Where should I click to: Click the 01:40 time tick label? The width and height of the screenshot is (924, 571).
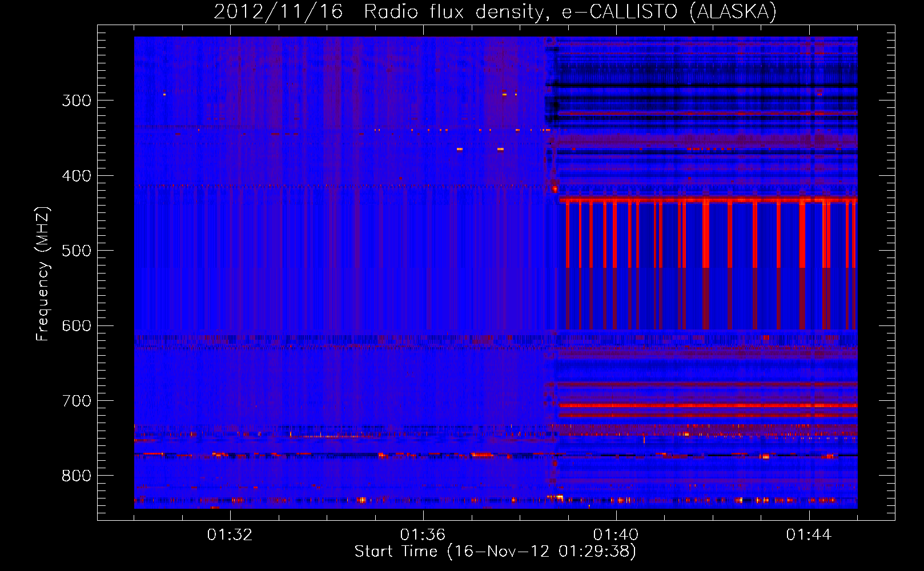(x=616, y=535)
